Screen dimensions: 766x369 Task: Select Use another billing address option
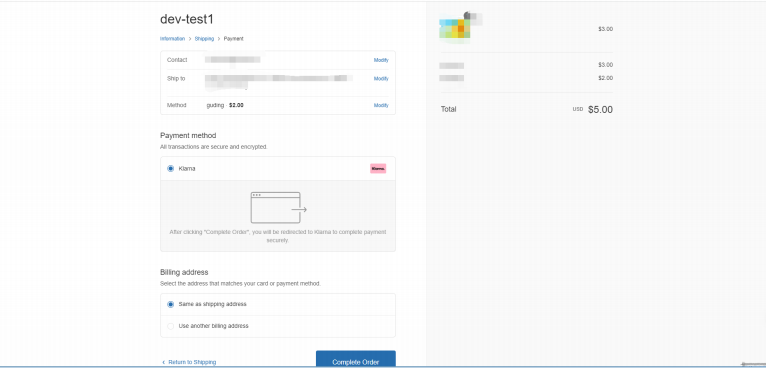coord(170,326)
